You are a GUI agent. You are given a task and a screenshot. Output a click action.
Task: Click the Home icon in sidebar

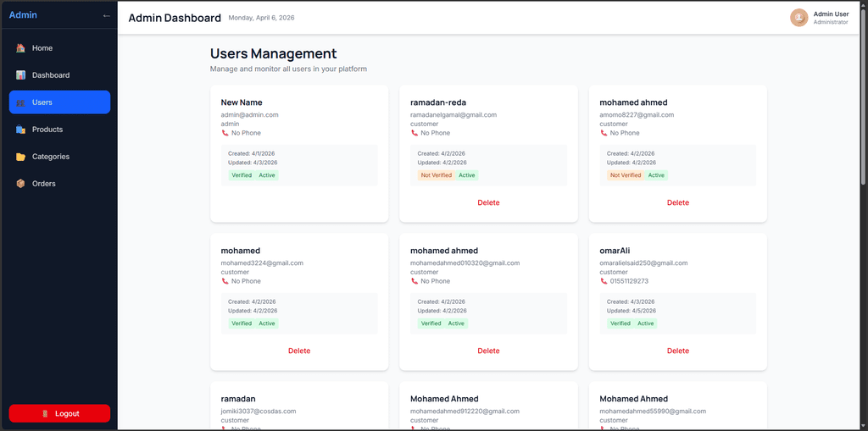point(20,48)
